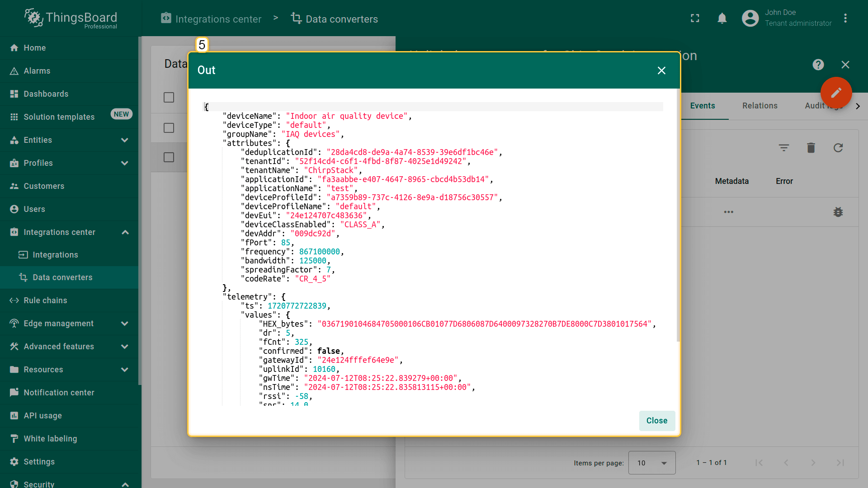Check the second row checkbox
The image size is (868, 488).
(169, 157)
